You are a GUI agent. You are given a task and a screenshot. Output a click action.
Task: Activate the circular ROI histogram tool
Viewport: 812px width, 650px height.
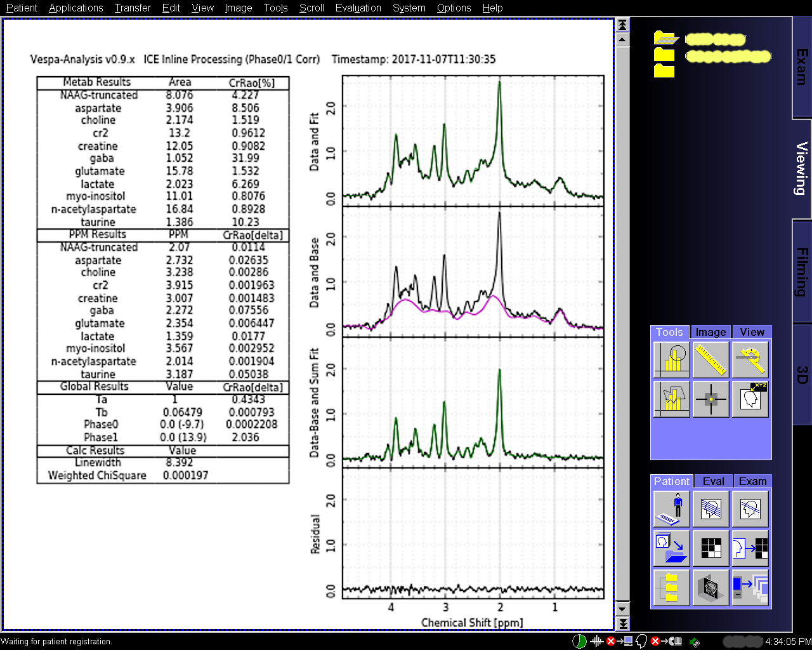tap(671, 359)
